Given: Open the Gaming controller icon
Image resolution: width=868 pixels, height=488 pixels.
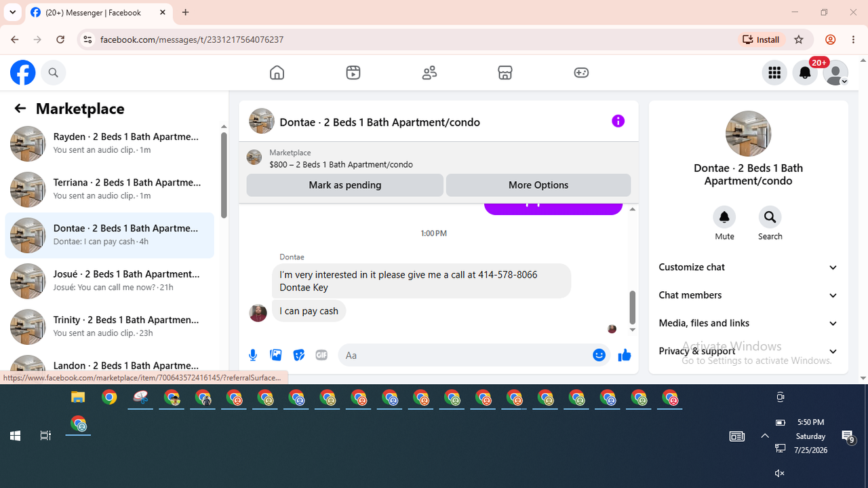Looking at the screenshot, I should pyautogui.click(x=581, y=73).
